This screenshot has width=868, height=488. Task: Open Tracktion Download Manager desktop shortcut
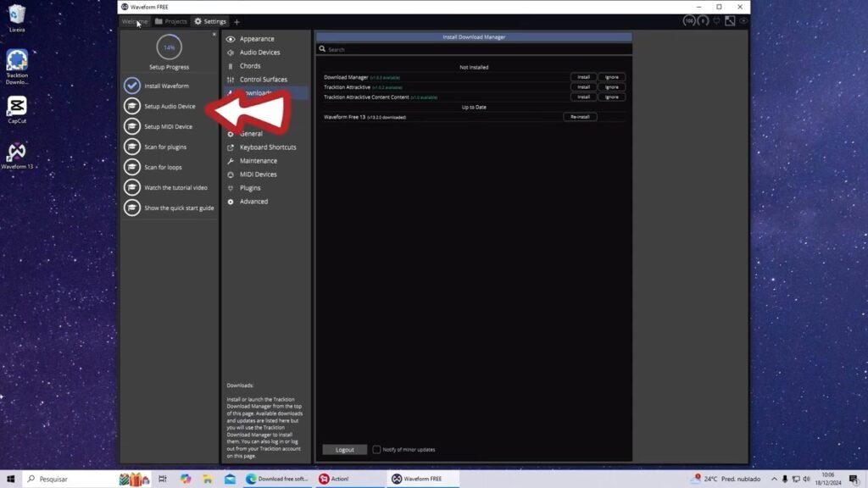point(17,67)
